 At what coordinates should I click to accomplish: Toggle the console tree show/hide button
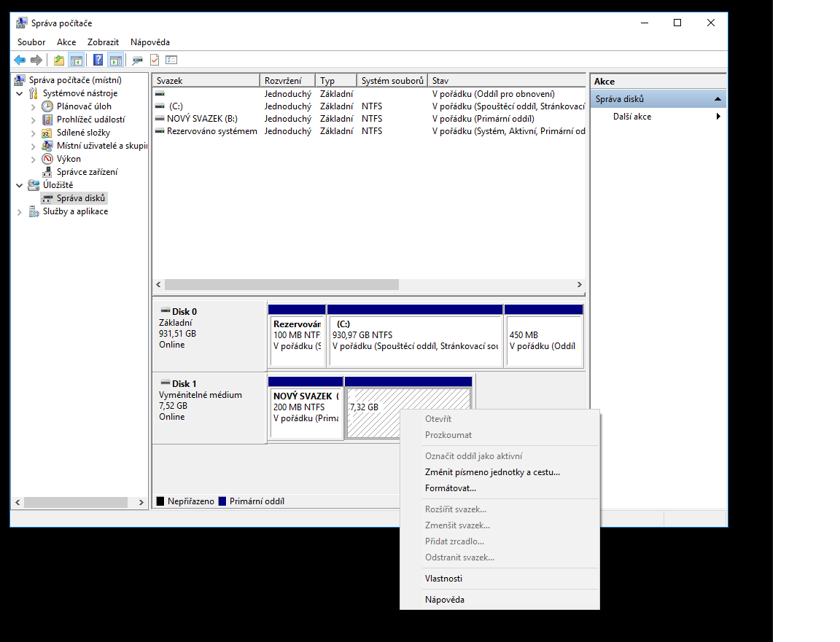click(x=76, y=60)
